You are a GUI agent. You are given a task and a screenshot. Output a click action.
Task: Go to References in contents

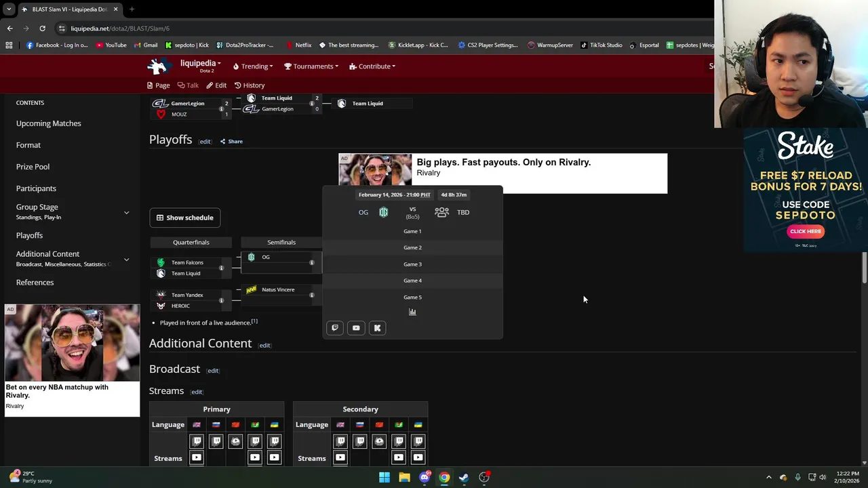tap(35, 282)
